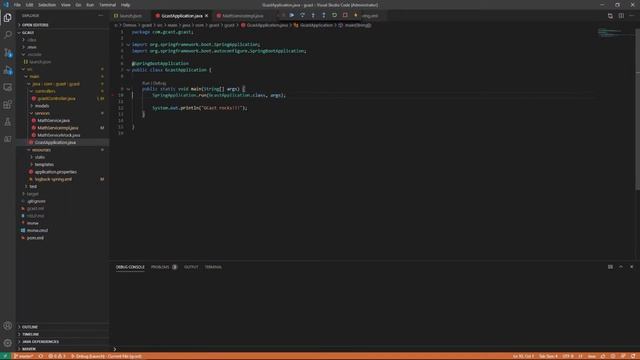Close the bottom panel
The height and width of the screenshot is (360, 640).
tap(631, 267)
